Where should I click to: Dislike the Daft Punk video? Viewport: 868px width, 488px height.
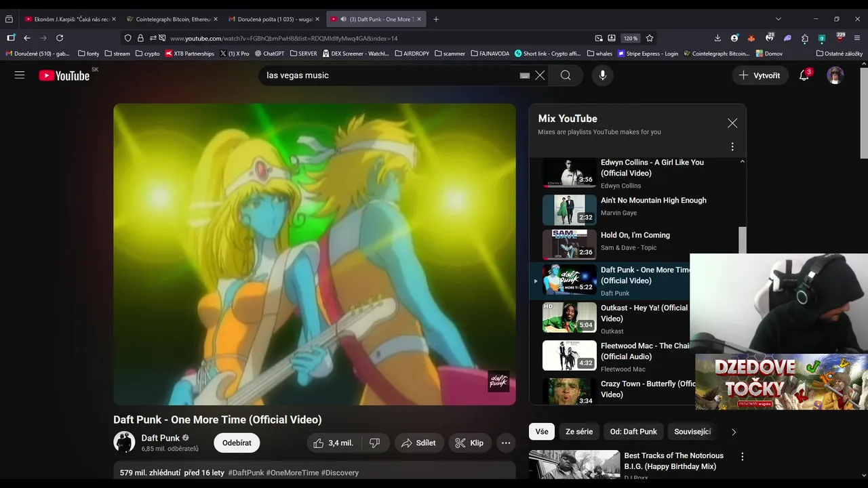[x=375, y=443]
